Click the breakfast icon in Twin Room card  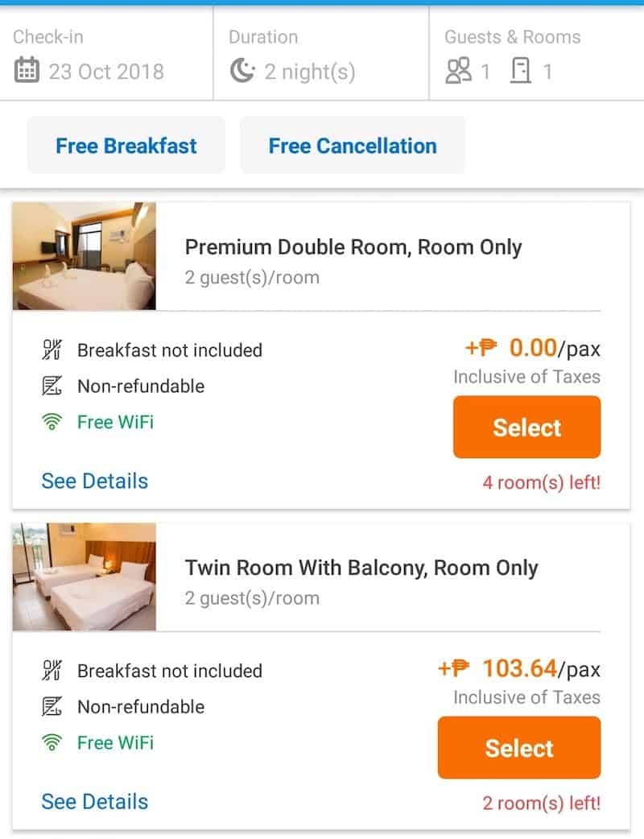pos(52,671)
